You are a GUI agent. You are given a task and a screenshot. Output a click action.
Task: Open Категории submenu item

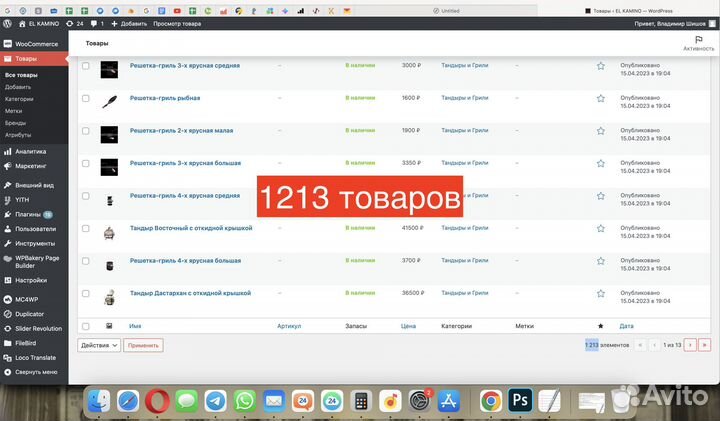tap(19, 99)
